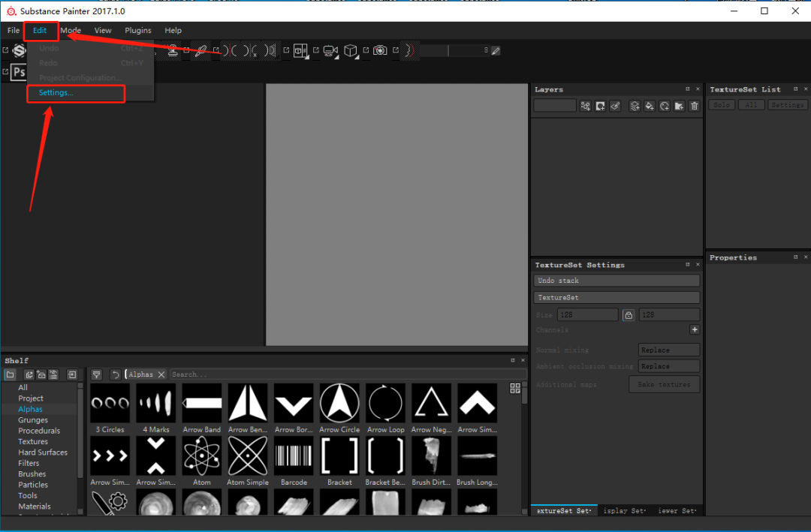This screenshot has width=811, height=532.
Task: Toggle the size lock icon
Action: 629,315
